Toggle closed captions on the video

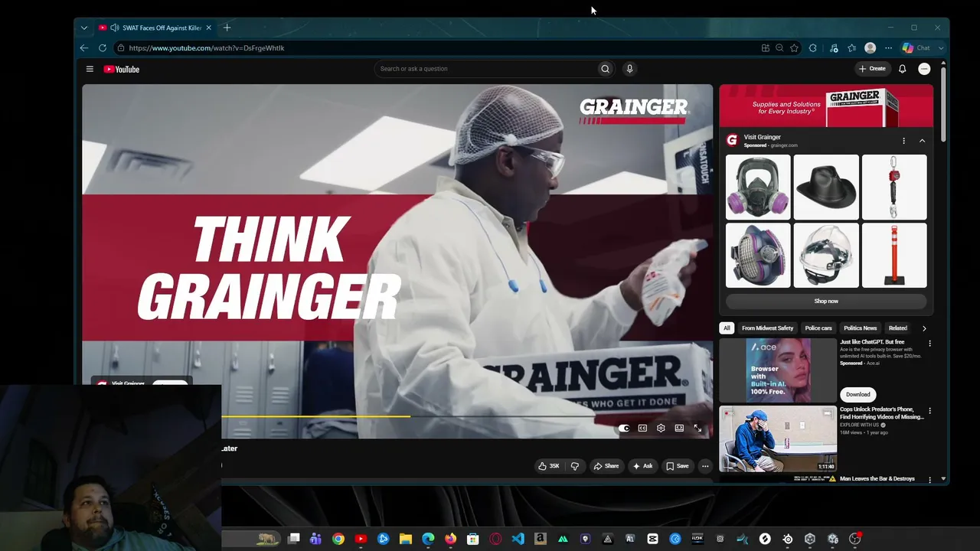click(x=642, y=428)
